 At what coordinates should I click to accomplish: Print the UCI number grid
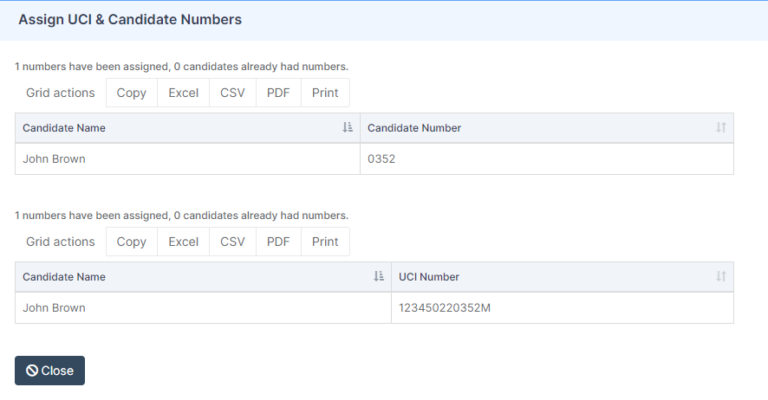point(325,242)
